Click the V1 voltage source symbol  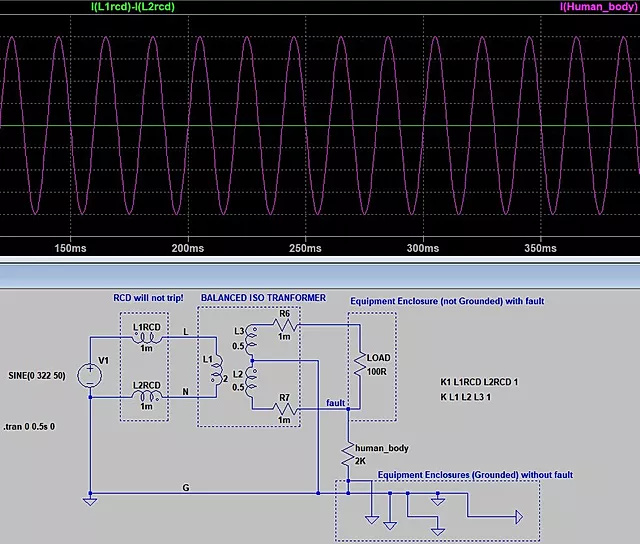pos(90,374)
